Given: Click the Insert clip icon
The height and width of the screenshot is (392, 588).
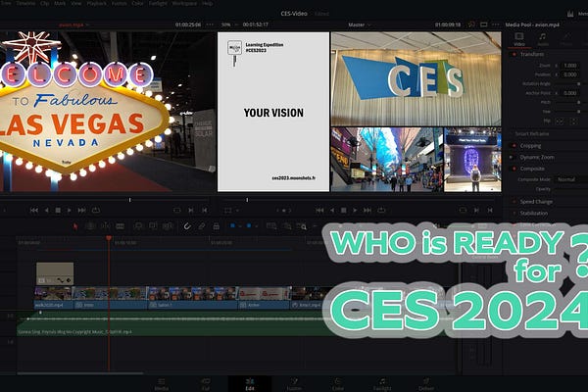Looking at the screenshot, I should tap(138, 226).
